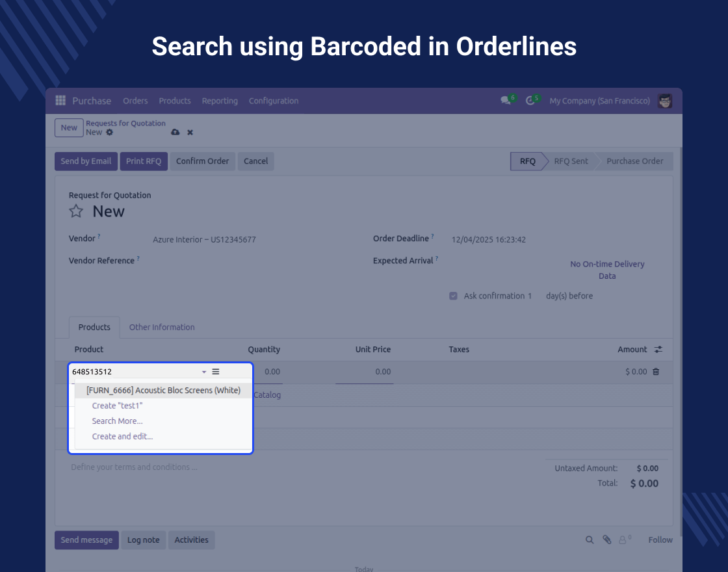Click the Product column header
Screen dimensions: 728x572
(x=88, y=349)
